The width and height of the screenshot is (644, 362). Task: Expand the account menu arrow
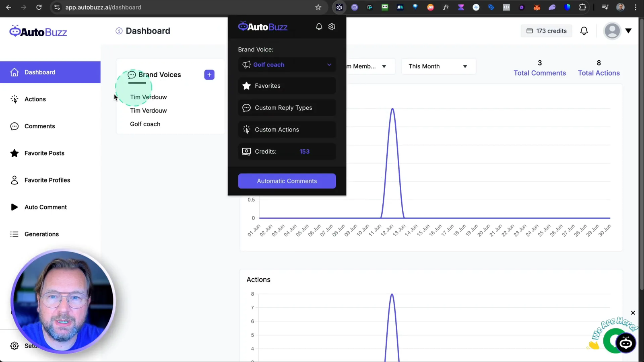click(x=628, y=31)
